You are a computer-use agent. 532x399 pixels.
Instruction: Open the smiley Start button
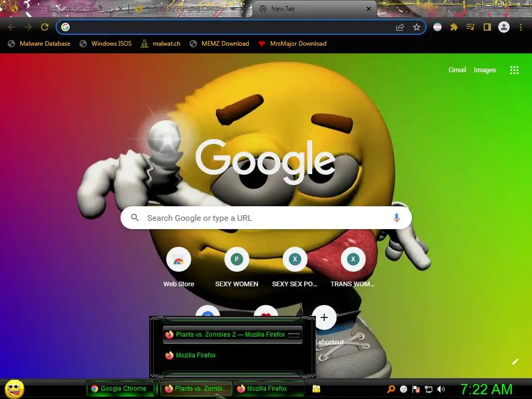coord(14,389)
